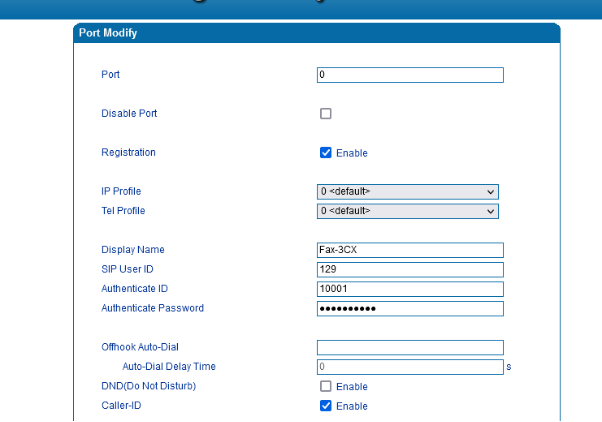602x422 pixels.
Task: Click the Authenticate ID field
Action: click(x=410, y=289)
